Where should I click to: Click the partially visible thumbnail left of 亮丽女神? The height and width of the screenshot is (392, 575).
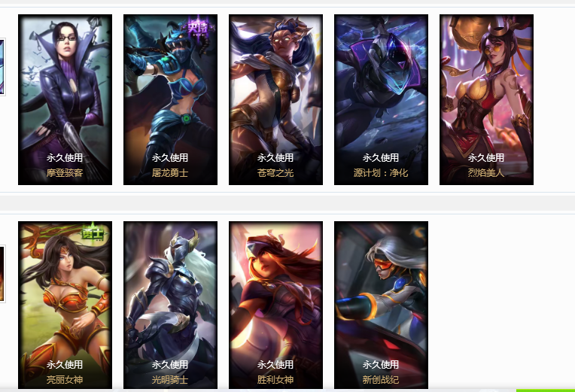2,274
